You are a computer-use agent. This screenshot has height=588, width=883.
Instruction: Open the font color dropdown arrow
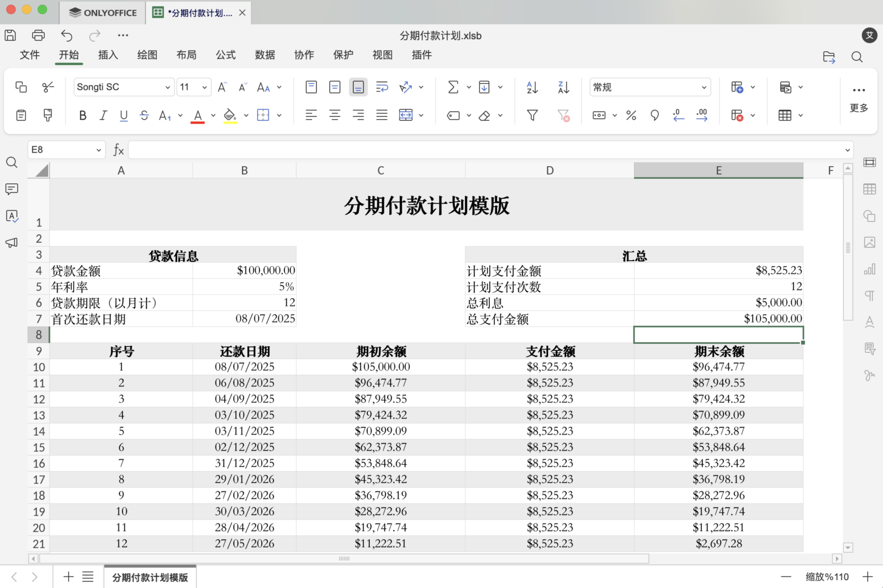[x=213, y=116]
